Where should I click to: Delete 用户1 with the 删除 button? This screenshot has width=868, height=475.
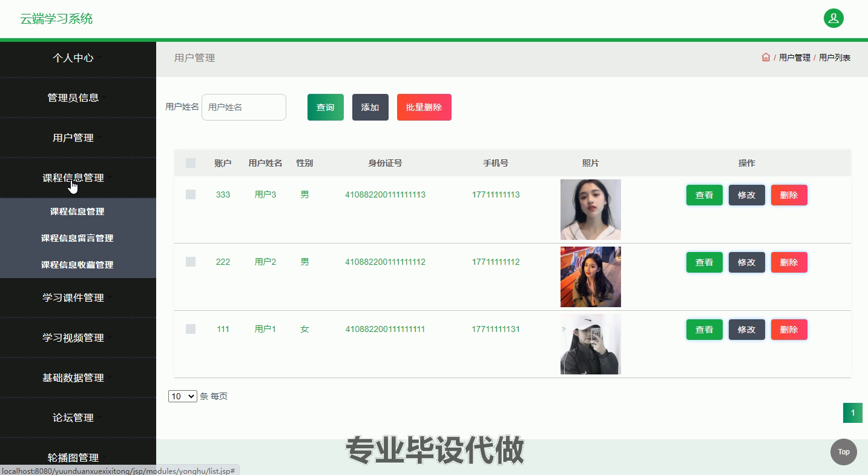point(789,330)
